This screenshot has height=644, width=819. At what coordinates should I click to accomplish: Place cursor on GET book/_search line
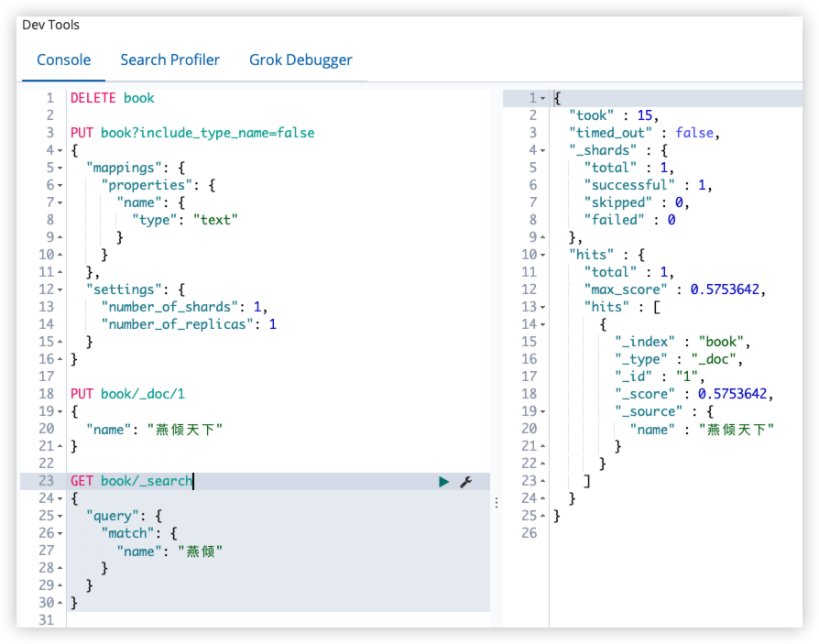point(132,481)
